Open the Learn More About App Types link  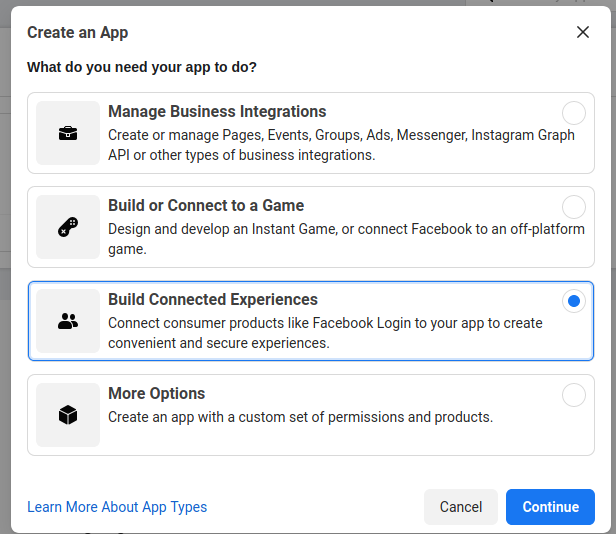coord(117,507)
